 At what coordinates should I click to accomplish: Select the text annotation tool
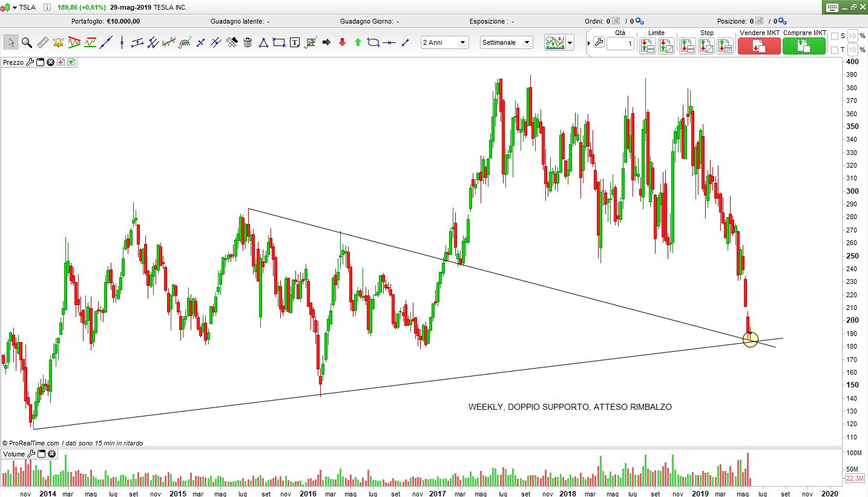(x=295, y=42)
